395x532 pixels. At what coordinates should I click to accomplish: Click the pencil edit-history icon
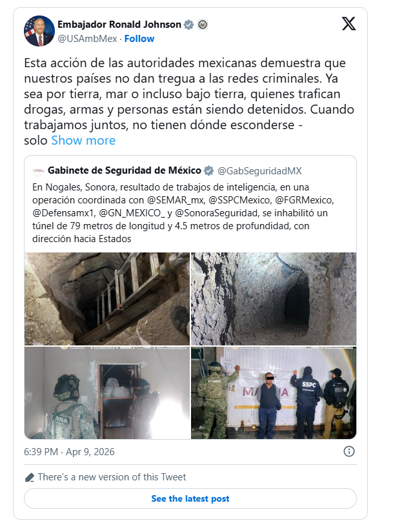point(30,477)
